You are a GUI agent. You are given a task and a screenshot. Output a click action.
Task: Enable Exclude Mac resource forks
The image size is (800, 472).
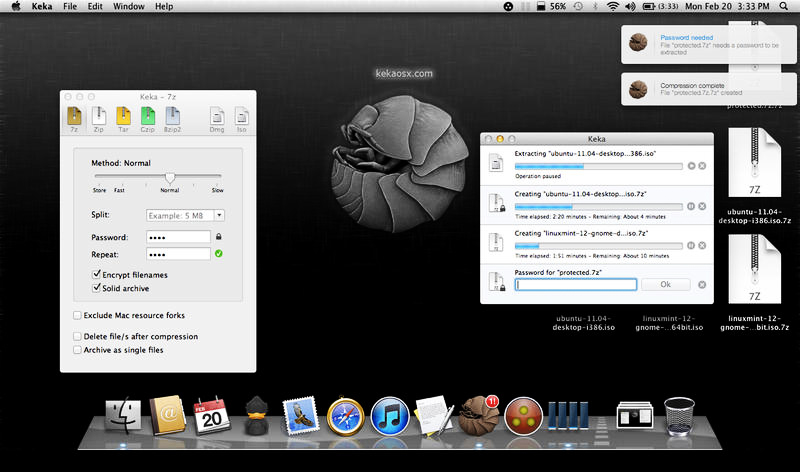point(77,315)
